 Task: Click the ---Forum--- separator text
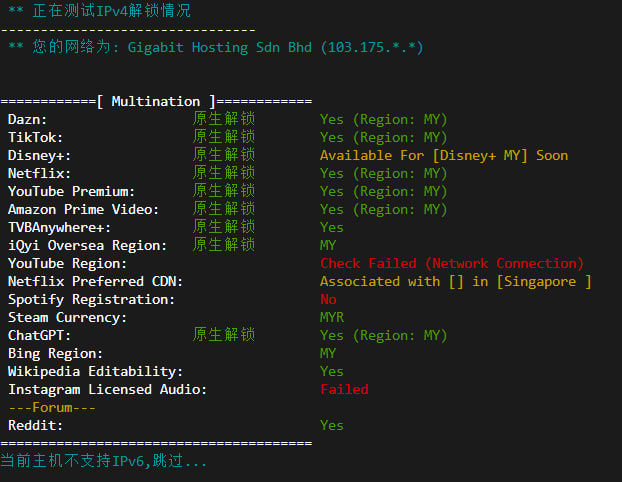click(x=52, y=407)
